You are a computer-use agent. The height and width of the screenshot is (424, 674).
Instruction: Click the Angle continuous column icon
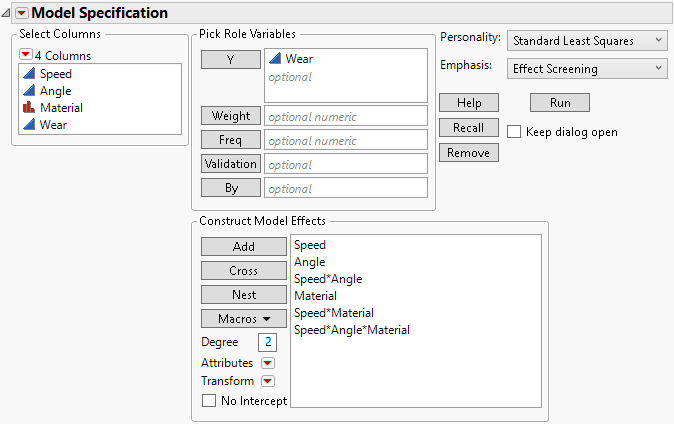pos(29,91)
